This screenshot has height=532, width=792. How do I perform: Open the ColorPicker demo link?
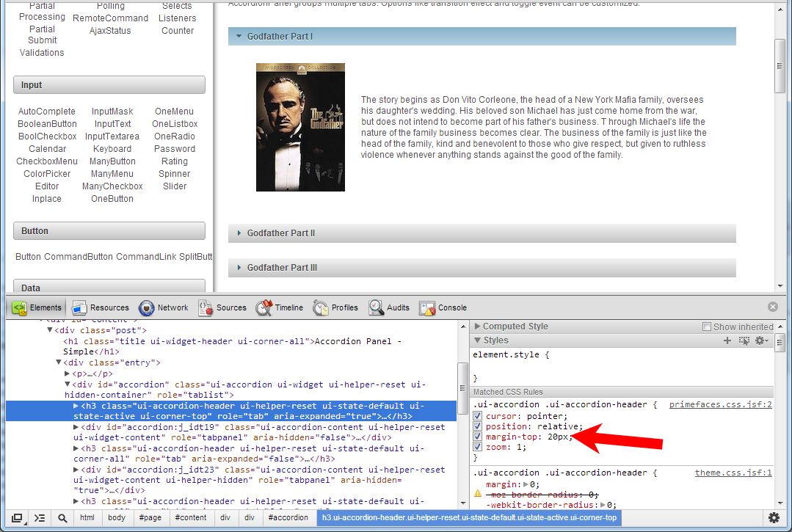tap(47, 174)
